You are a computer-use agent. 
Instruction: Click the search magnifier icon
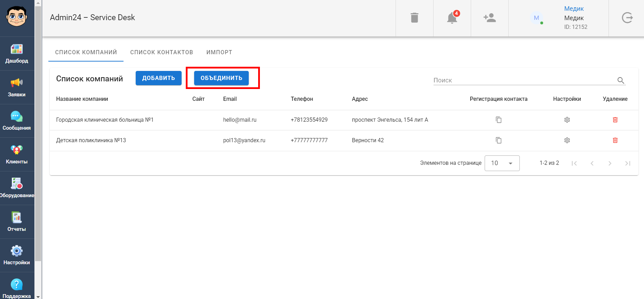tap(621, 80)
